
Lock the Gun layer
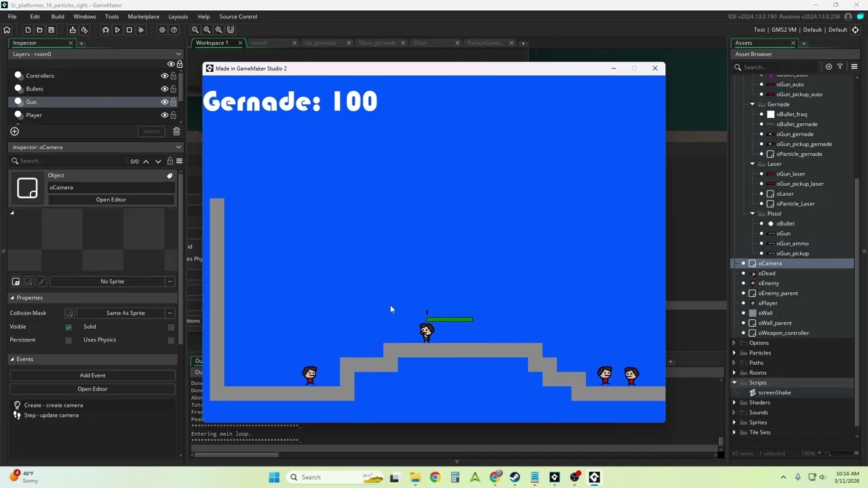coord(174,102)
